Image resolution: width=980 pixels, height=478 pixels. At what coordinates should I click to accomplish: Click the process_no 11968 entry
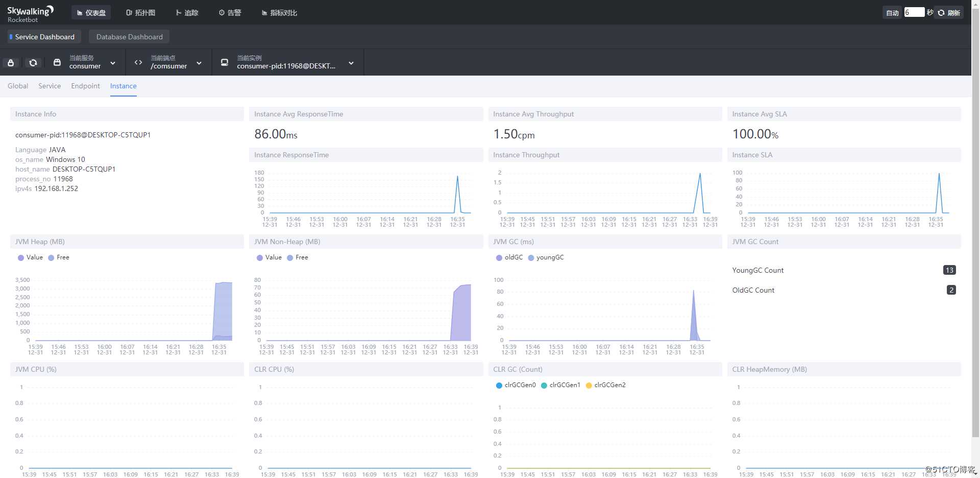click(x=44, y=179)
